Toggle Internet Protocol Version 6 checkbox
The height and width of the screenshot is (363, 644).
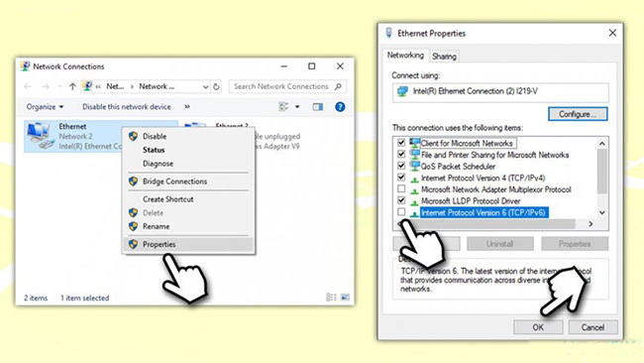401,211
